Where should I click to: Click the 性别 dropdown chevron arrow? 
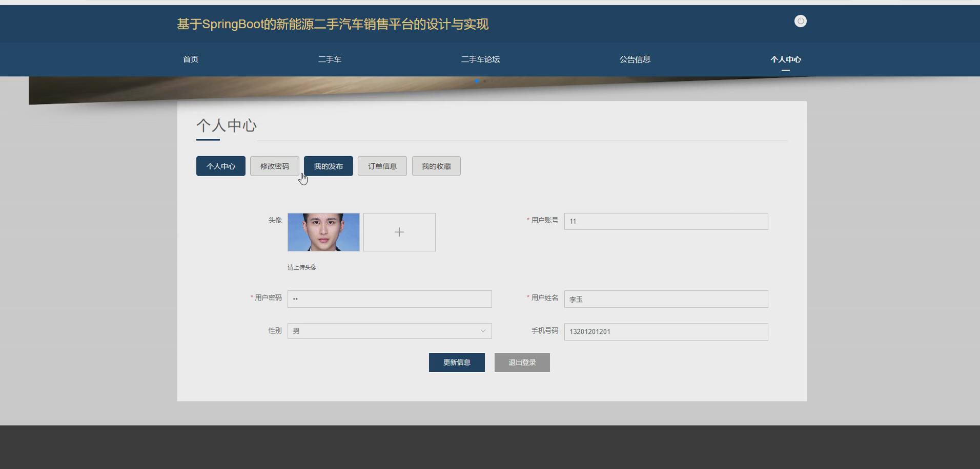tap(483, 331)
